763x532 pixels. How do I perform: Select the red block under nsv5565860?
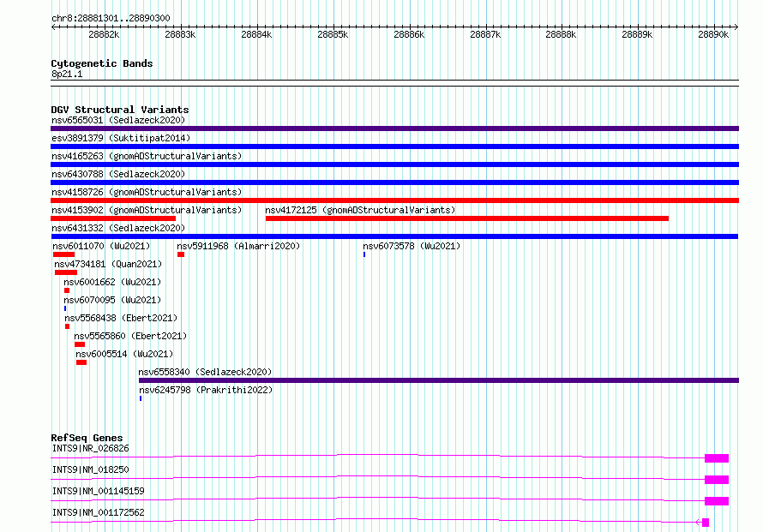80,344
